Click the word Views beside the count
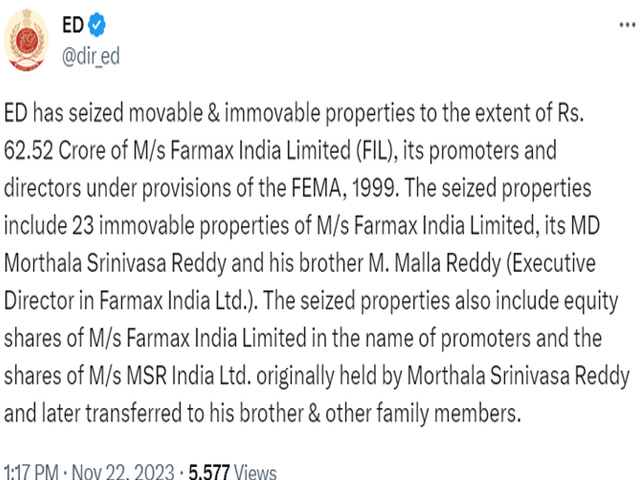 point(256,472)
